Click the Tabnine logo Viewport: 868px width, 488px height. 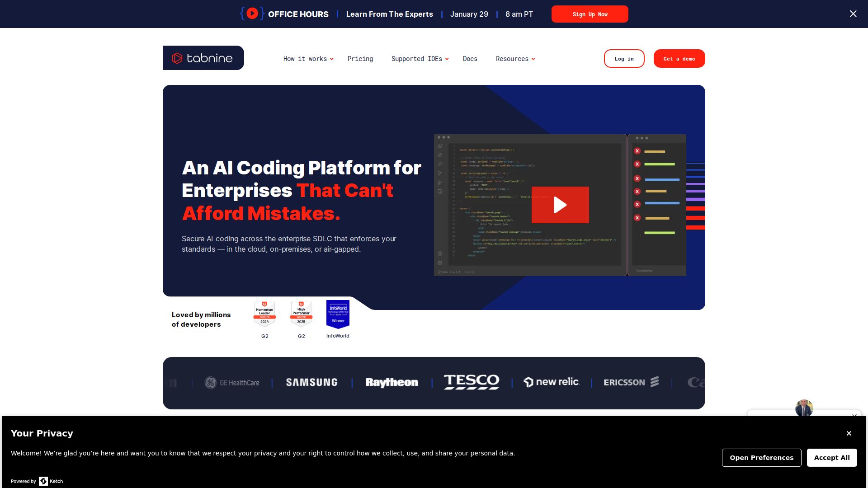point(203,58)
